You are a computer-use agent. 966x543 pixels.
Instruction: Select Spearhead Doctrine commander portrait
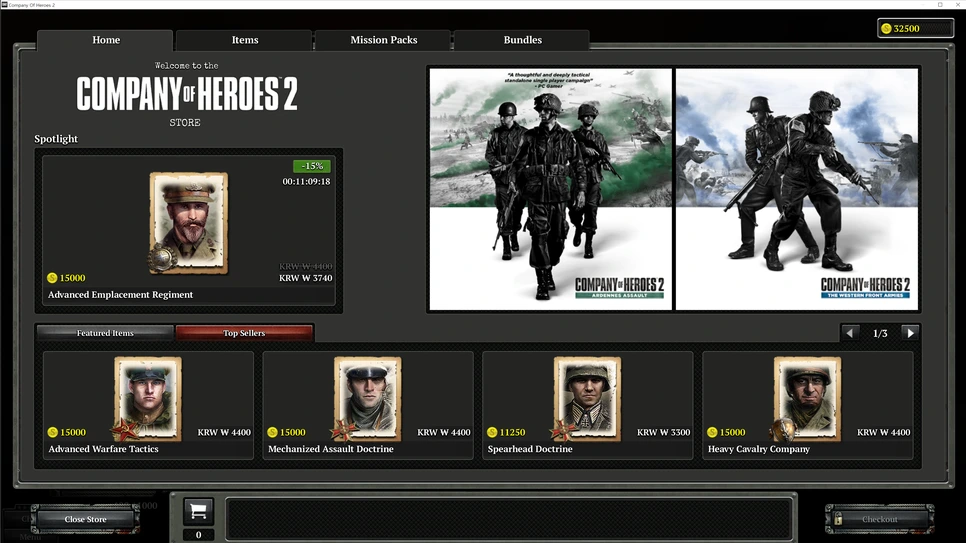587,398
